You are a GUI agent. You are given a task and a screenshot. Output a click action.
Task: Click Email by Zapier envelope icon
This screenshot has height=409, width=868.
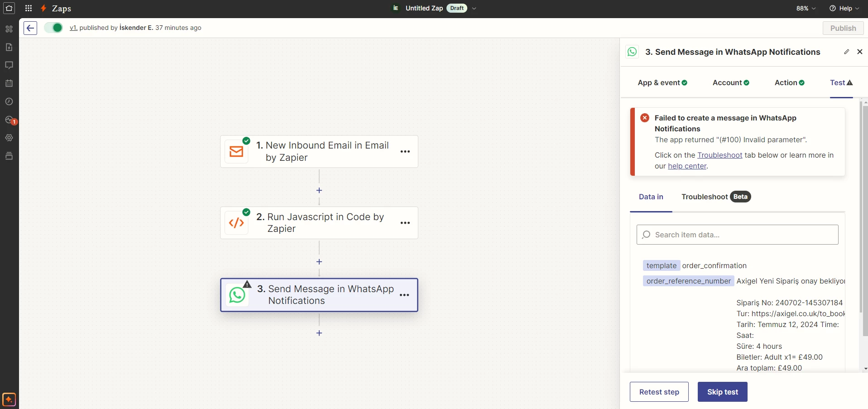point(236,151)
